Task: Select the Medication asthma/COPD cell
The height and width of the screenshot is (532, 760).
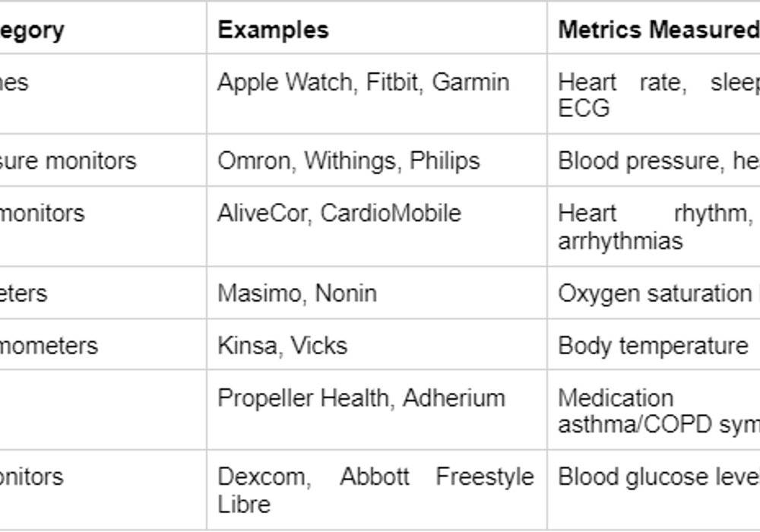Action: coord(654,410)
